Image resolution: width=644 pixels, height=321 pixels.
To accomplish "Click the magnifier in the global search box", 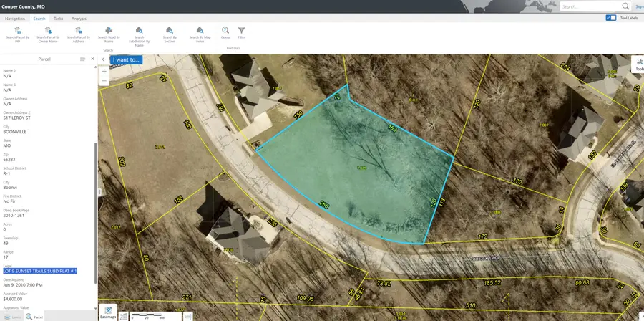I will point(625,6).
